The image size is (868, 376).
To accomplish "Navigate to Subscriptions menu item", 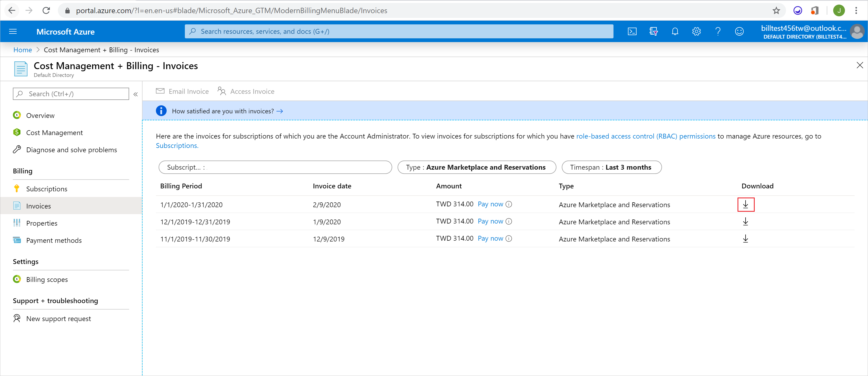I will (x=47, y=188).
